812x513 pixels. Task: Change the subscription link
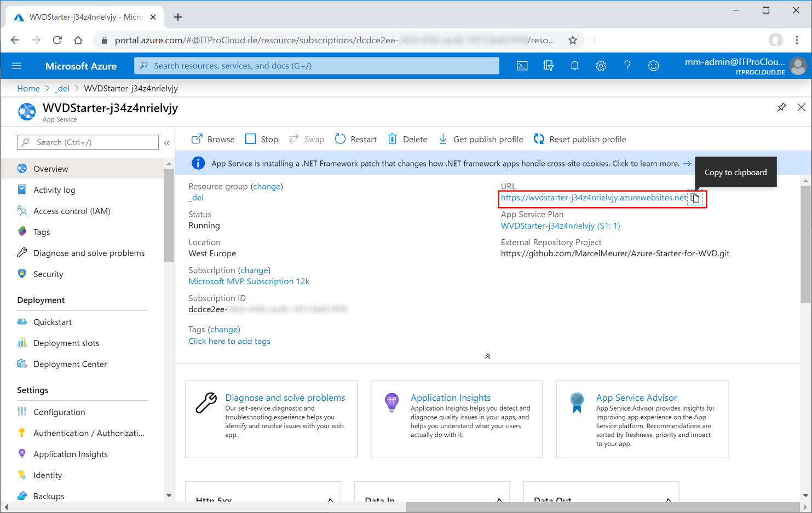(254, 270)
